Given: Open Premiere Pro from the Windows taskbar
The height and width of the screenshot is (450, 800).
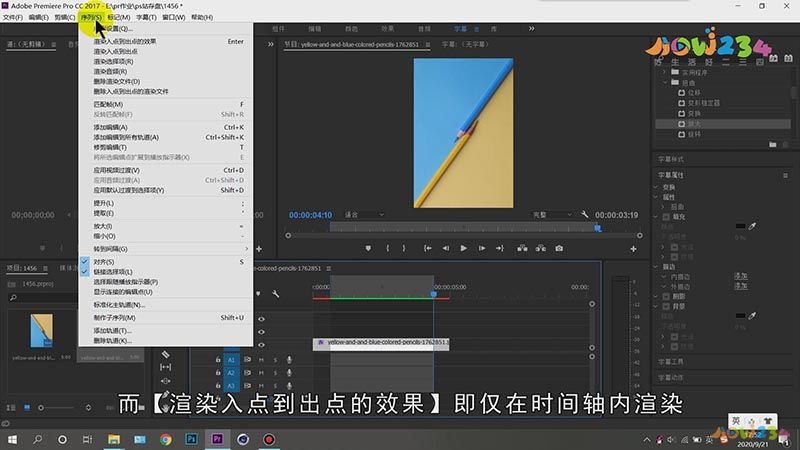Looking at the screenshot, I should [217, 439].
